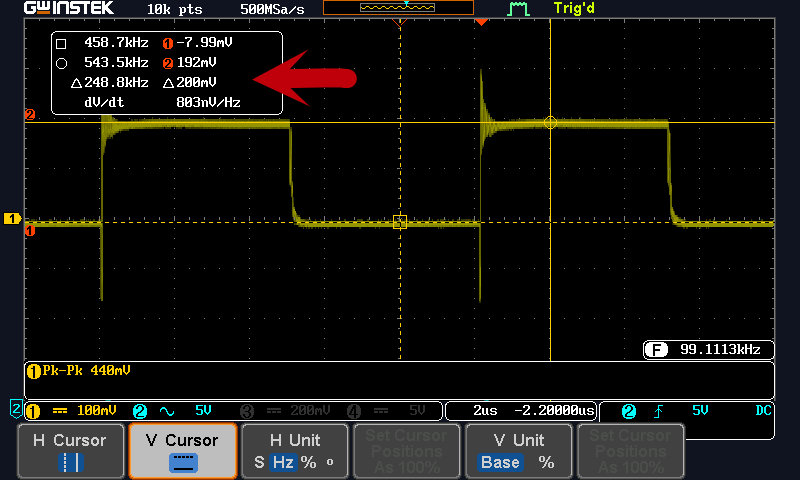800x480 pixels.
Task: Click the red cursor 2 badge in readout
Action: click(x=168, y=63)
